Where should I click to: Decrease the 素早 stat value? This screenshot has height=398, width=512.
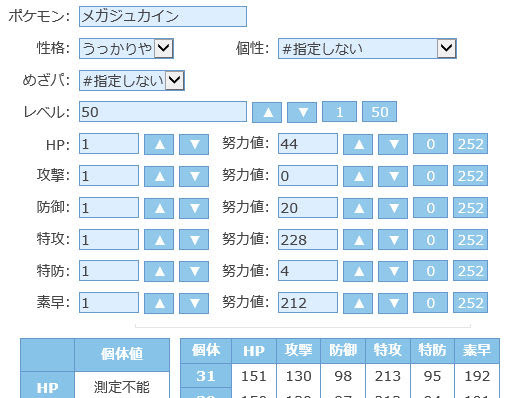point(194,303)
